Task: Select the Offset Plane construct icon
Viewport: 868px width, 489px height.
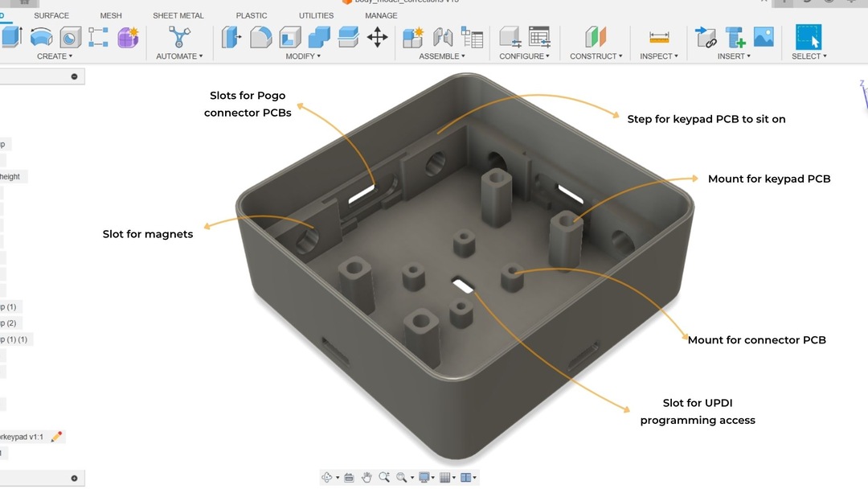Action: tap(596, 37)
